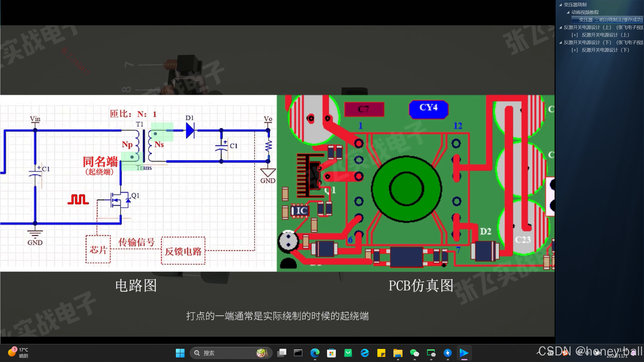Screen dimensions: 644x362
Task: Open the Windows Start menu
Action: [180, 353]
